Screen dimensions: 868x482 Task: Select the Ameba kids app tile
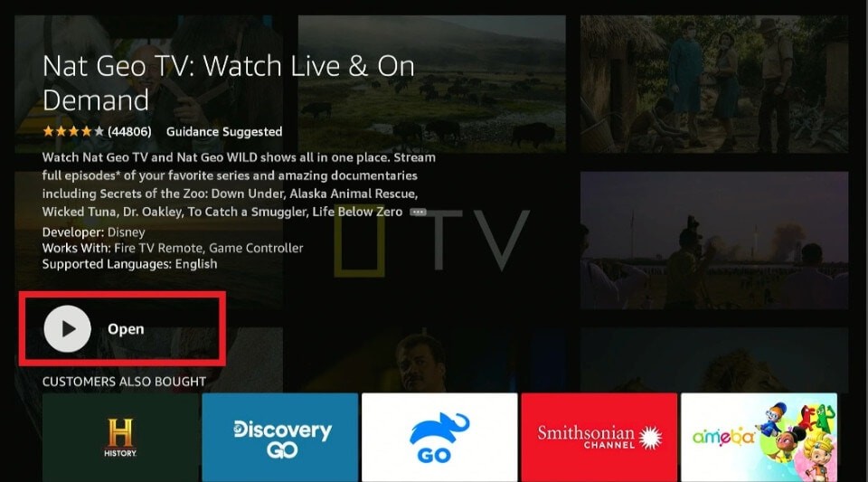(759, 437)
